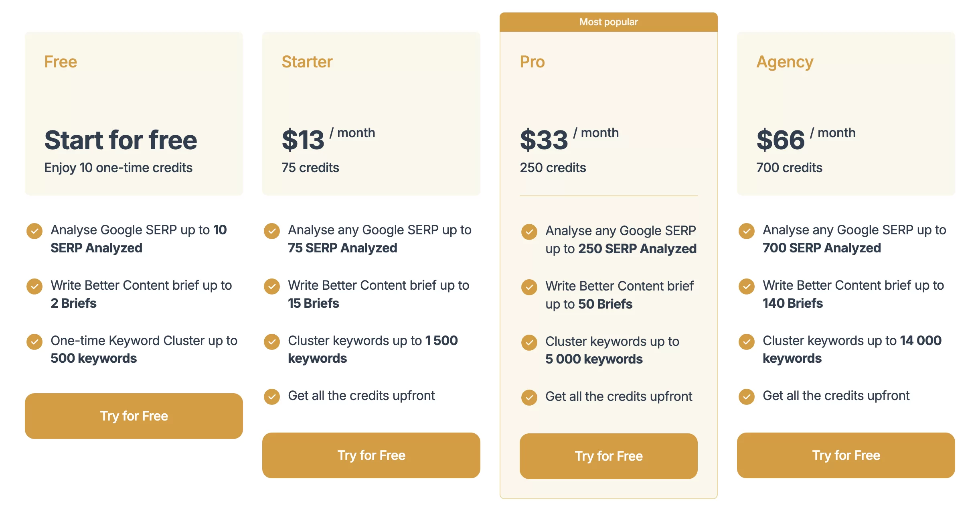The width and height of the screenshot is (980, 508).
Task: Click the checkmark icon beside 500 keywords
Action: coord(34,342)
